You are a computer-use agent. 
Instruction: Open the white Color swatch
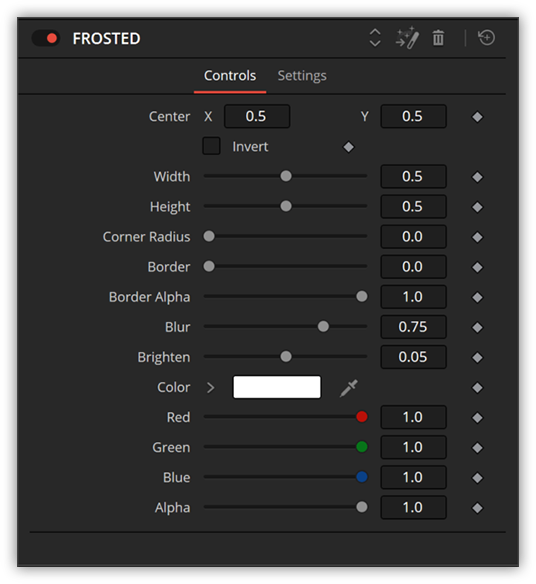coord(277,387)
